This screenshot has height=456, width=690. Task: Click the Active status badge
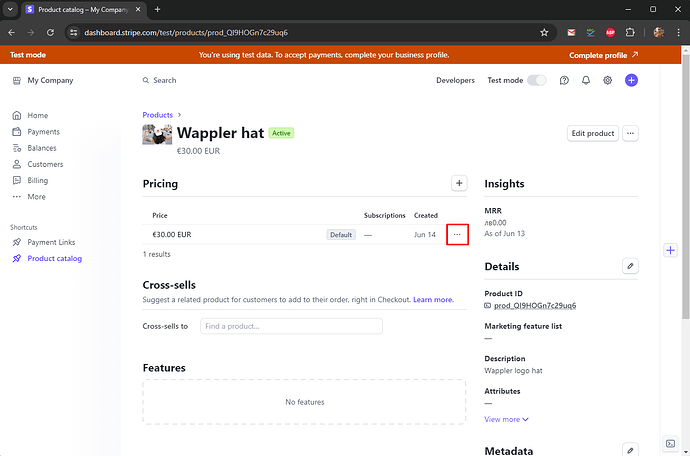click(x=281, y=133)
